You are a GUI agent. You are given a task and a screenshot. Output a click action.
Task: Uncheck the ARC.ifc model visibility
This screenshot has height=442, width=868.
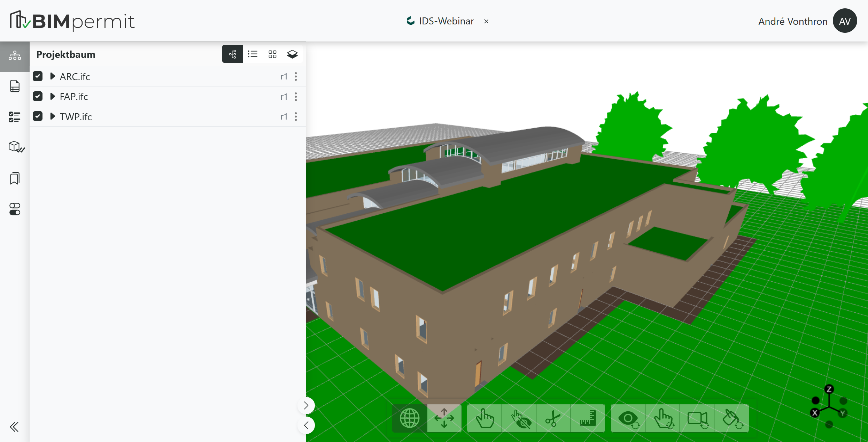tap(37, 76)
